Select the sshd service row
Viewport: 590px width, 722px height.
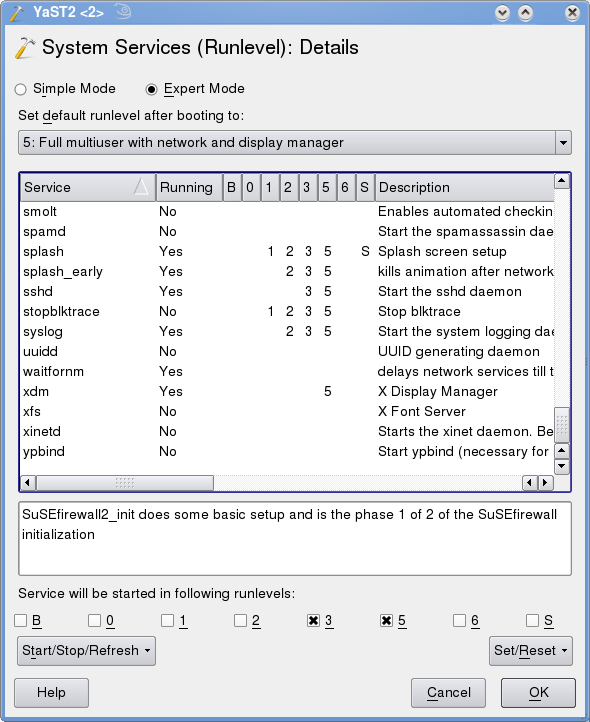[x=287, y=291]
